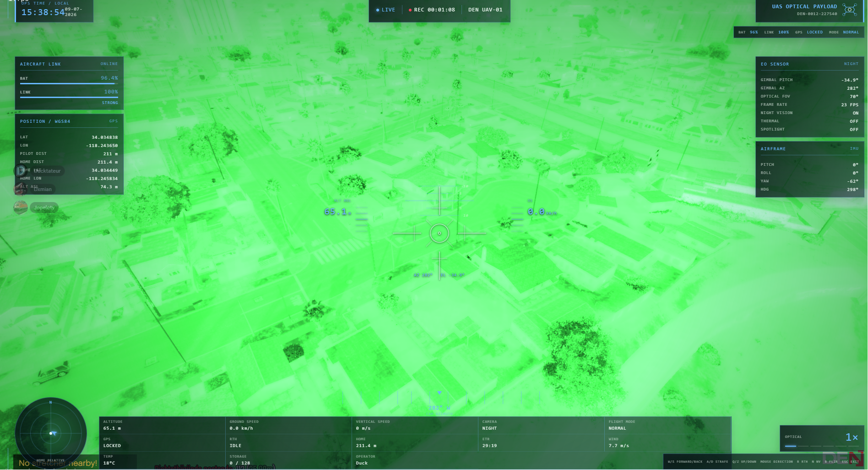This screenshot has height=470, width=868.
Task: Click Jopeloty's voice avatar
Action: click(21, 208)
